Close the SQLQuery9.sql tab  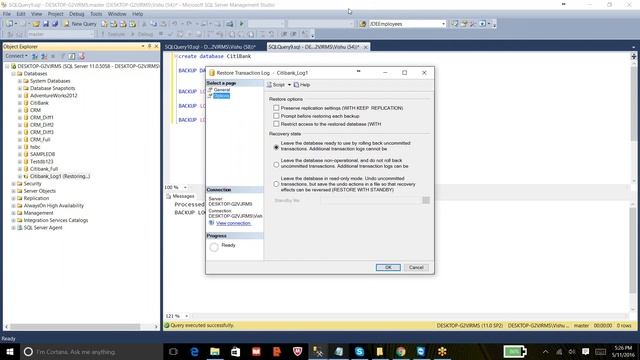[x=365, y=47]
